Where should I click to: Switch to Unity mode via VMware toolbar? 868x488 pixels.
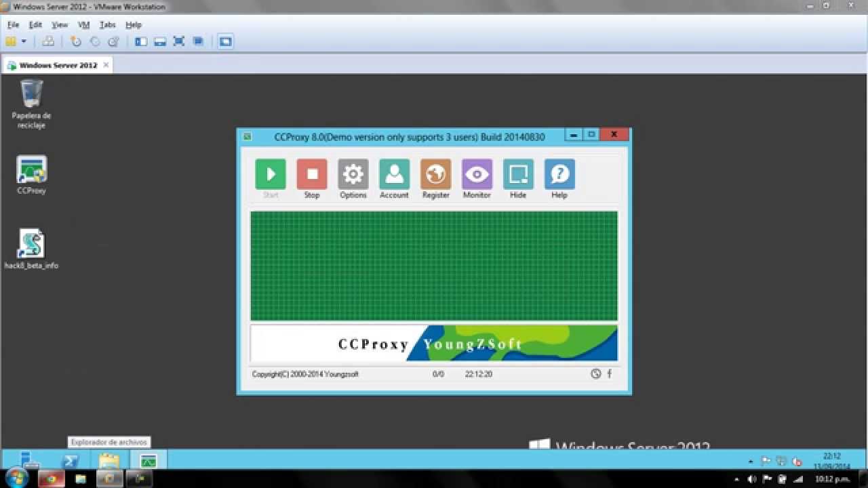pos(198,41)
